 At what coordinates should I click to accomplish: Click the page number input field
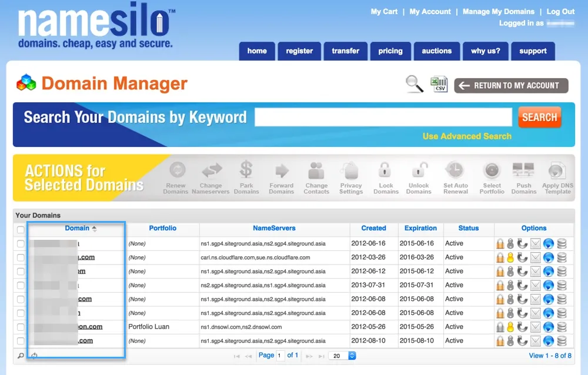coord(280,356)
